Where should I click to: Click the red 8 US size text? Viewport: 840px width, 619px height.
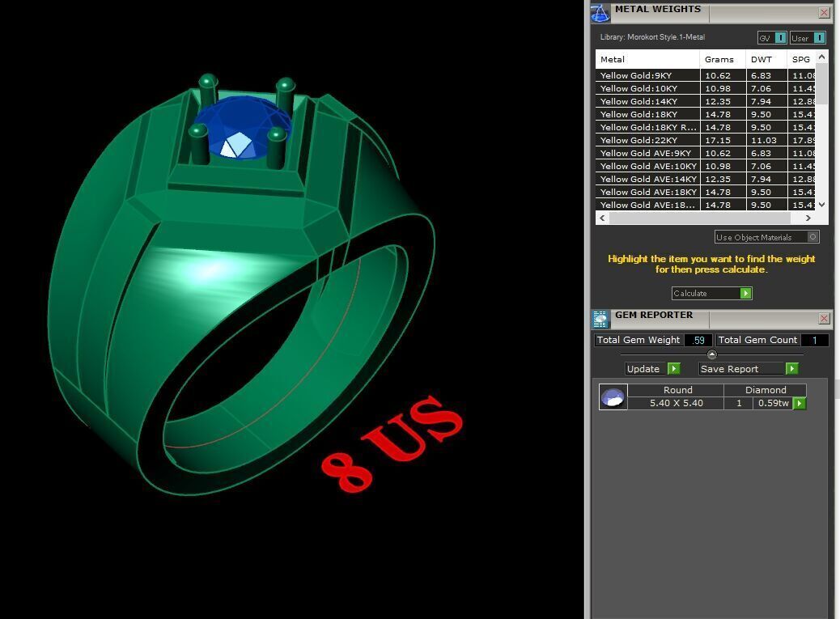392,443
